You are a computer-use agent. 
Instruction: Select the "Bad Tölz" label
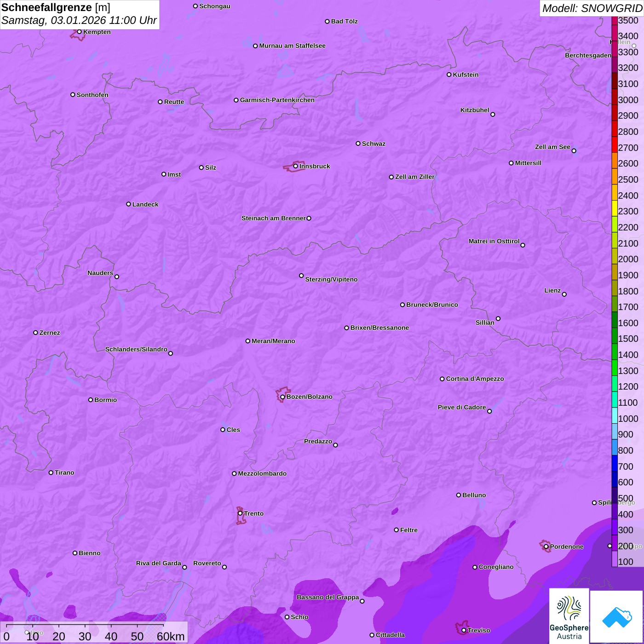pos(344,21)
